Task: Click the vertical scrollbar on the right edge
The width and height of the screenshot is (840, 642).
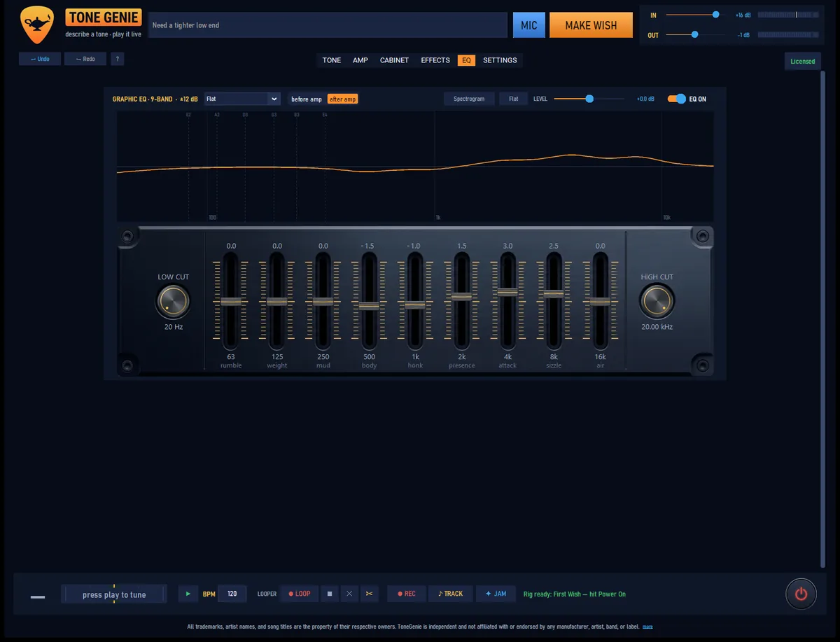Action: coord(823,319)
